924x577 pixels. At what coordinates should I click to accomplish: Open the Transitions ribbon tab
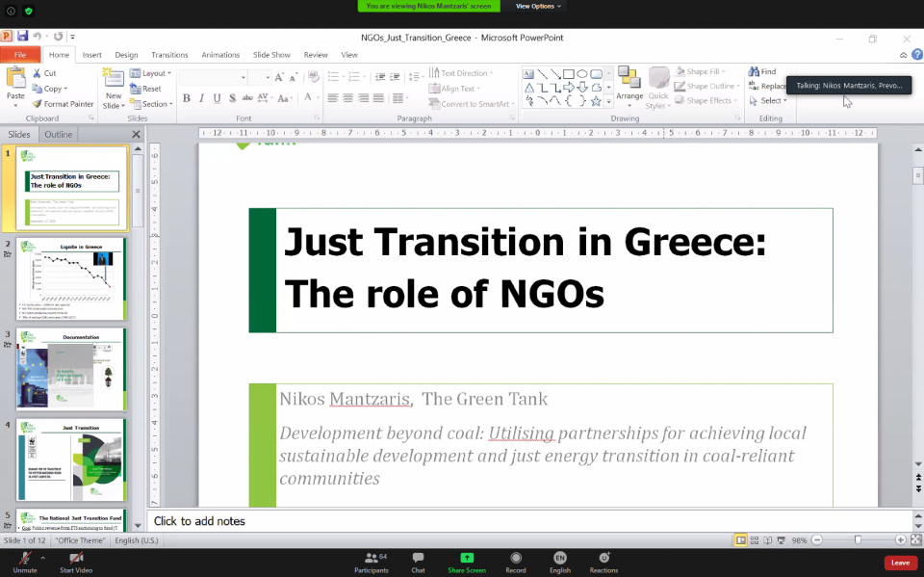pos(169,55)
